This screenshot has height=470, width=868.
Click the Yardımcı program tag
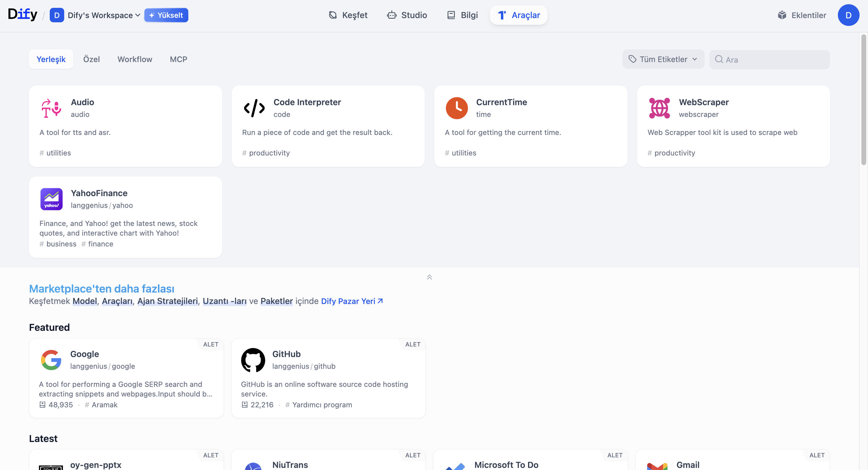(319, 405)
